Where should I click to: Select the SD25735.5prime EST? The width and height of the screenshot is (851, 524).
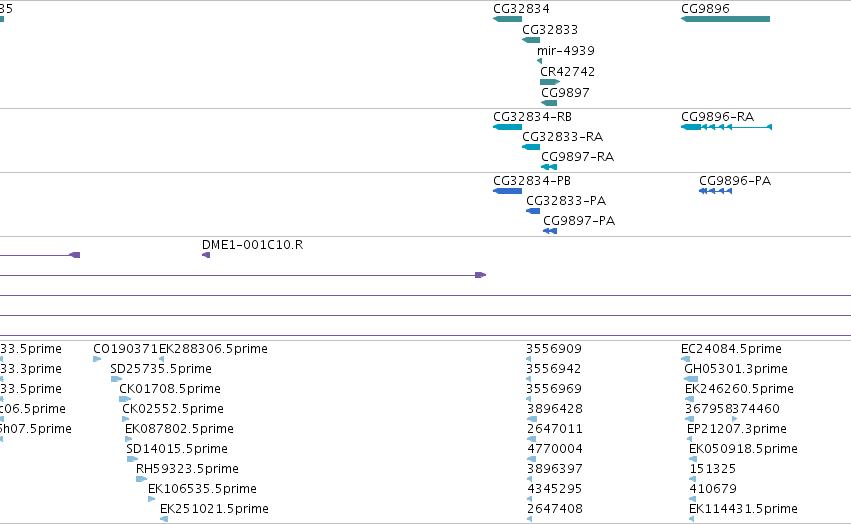(161, 369)
